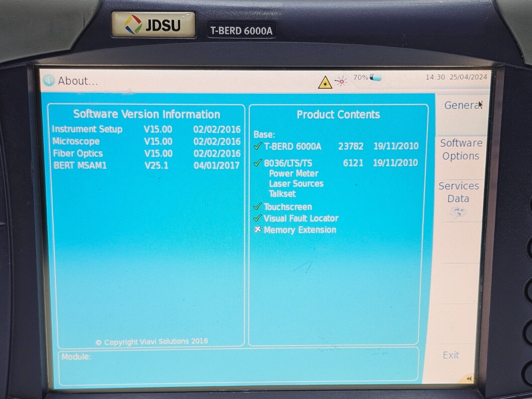Click the 14:30 clock time
This screenshot has height=399, width=532.
coord(435,77)
